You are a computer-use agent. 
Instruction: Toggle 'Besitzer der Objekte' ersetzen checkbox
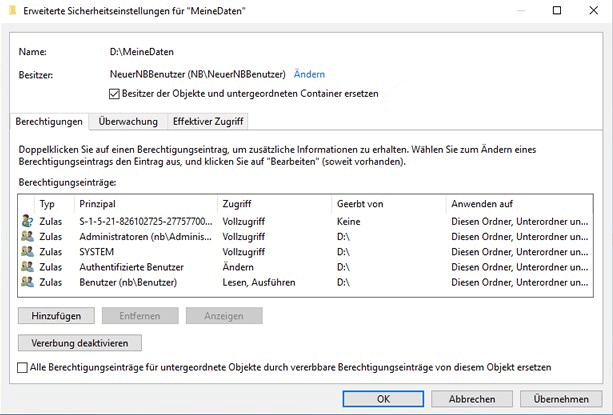click(114, 94)
